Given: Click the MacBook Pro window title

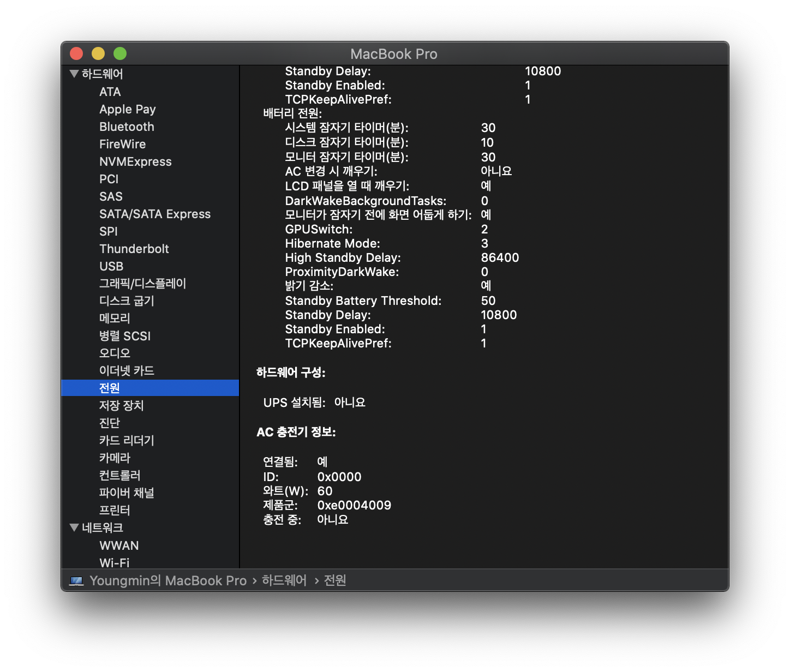Looking at the screenshot, I should (x=394, y=54).
